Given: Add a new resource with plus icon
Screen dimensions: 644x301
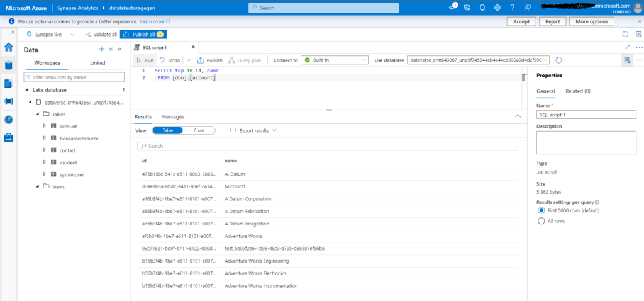Looking at the screenshot, I should click(102, 49).
